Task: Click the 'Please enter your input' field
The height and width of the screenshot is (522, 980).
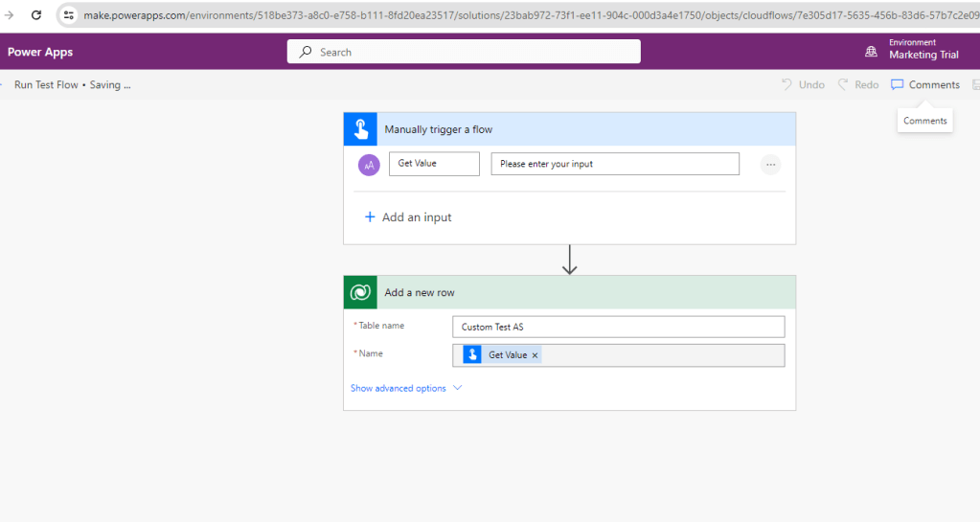Action: [x=615, y=164]
